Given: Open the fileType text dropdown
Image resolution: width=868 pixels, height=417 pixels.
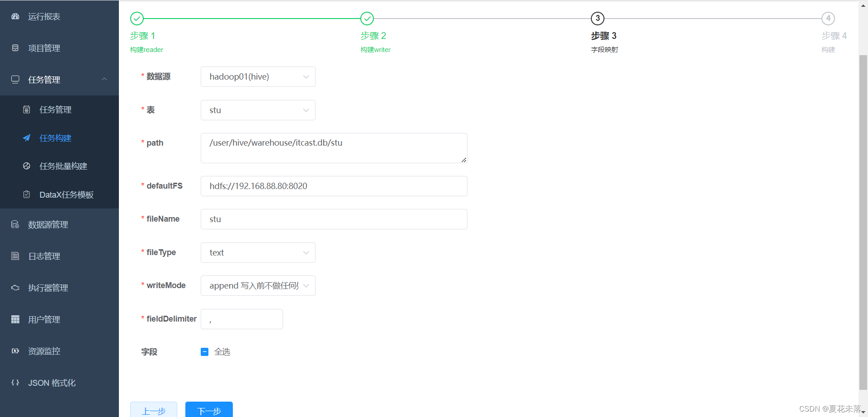Looking at the screenshot, I should 258,252.
